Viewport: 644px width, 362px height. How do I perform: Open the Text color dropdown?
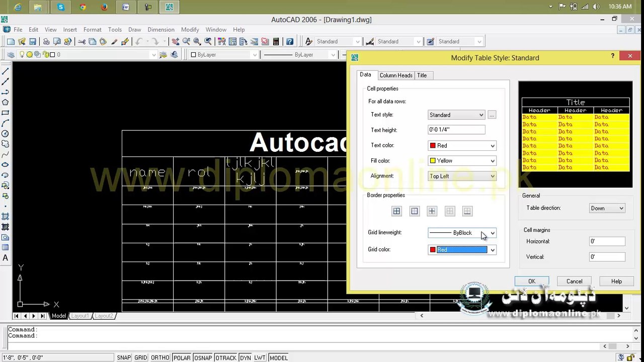coord(462,145)
